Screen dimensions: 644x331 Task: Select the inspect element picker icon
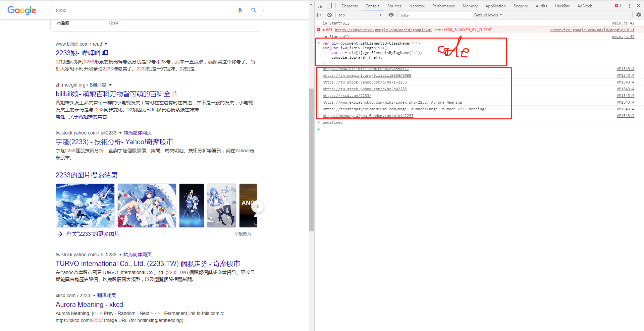(x=320, y=6)
